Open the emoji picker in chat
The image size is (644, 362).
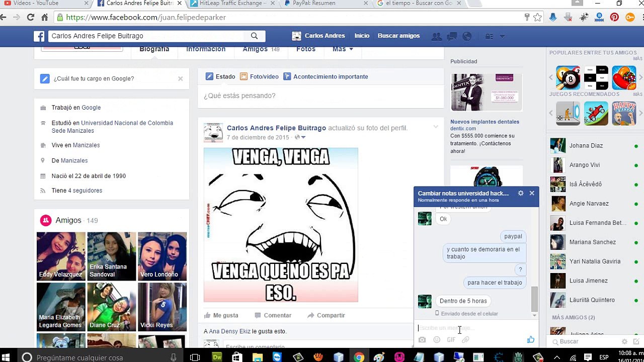tap(437, 340)
